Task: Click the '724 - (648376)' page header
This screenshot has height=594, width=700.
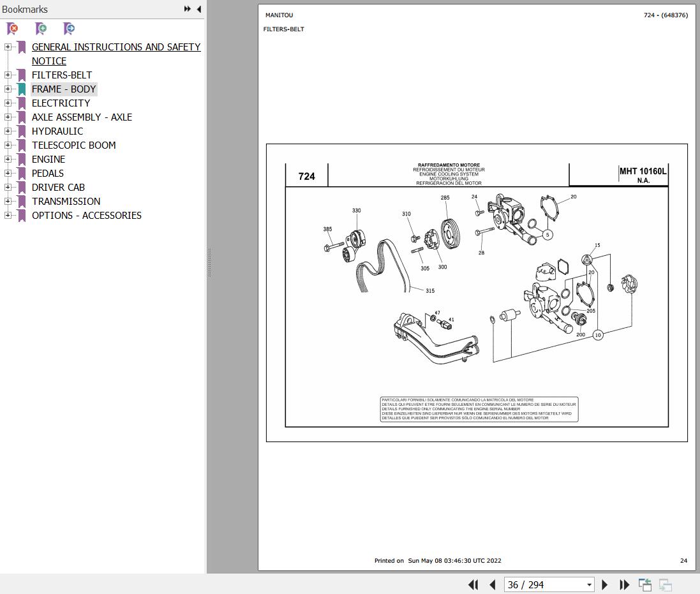Action: (x=666, y=15)
